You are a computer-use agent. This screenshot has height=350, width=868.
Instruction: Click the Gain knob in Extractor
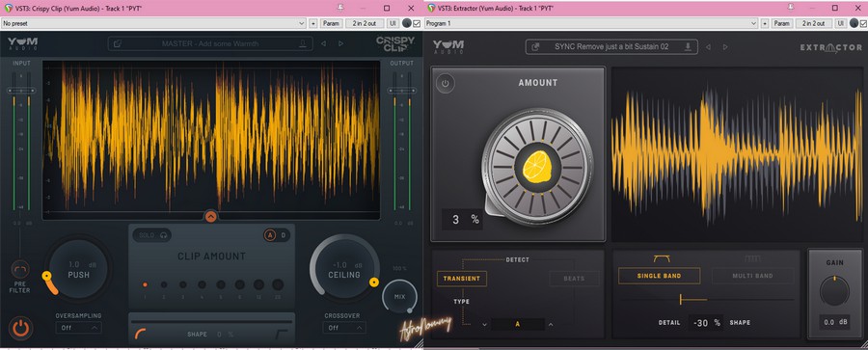pyautogui.click(x=834, y=291)
